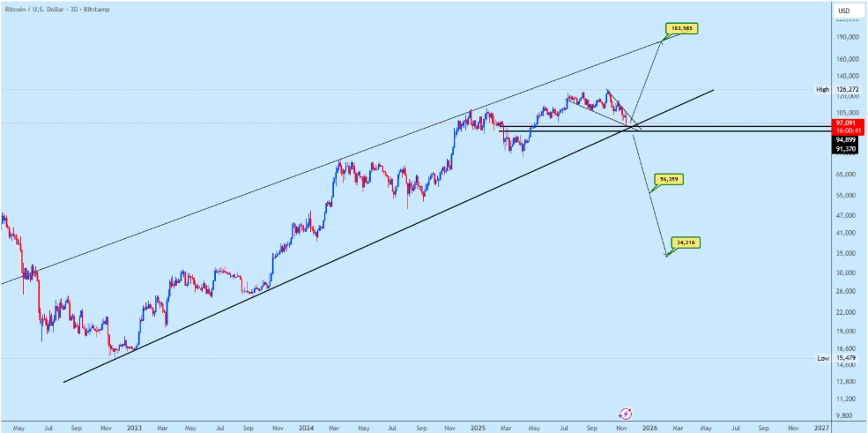
Task: Click the 2023 label on time axis
Action: 133,427
